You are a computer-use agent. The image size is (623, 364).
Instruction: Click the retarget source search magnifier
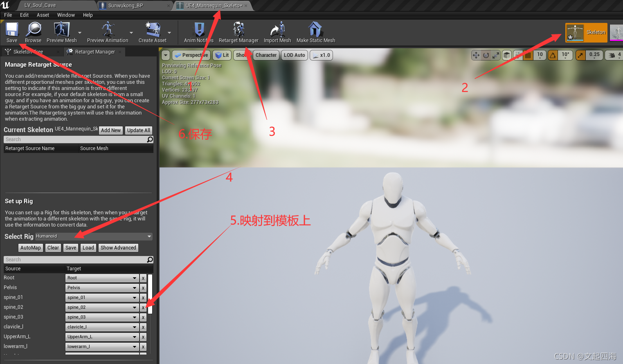click(x=150, y=139)
